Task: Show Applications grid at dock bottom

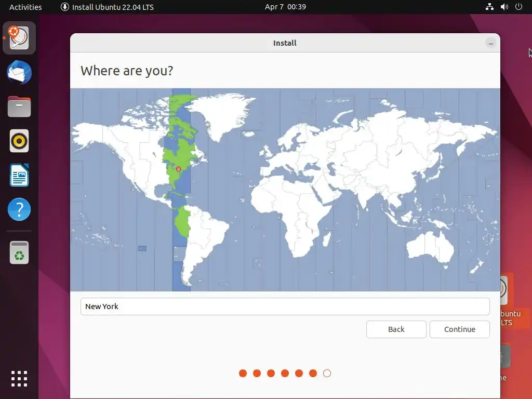Action: [x=19, y=379]
